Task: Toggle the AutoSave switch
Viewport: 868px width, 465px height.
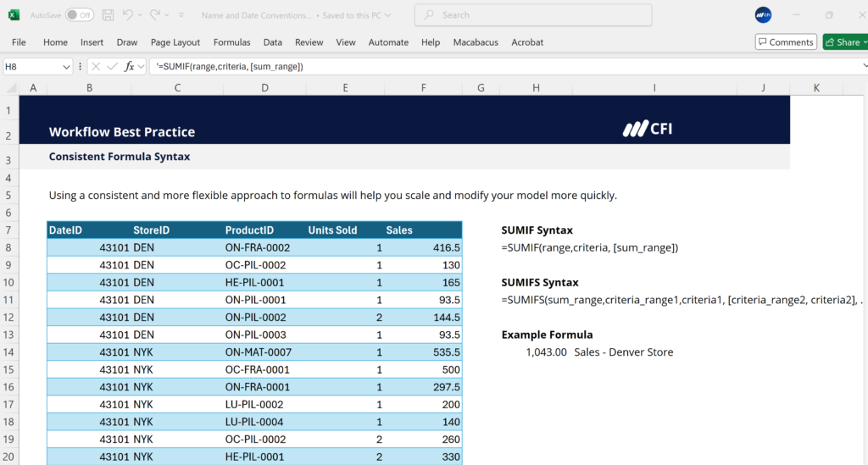Action: tap(79, 14)
